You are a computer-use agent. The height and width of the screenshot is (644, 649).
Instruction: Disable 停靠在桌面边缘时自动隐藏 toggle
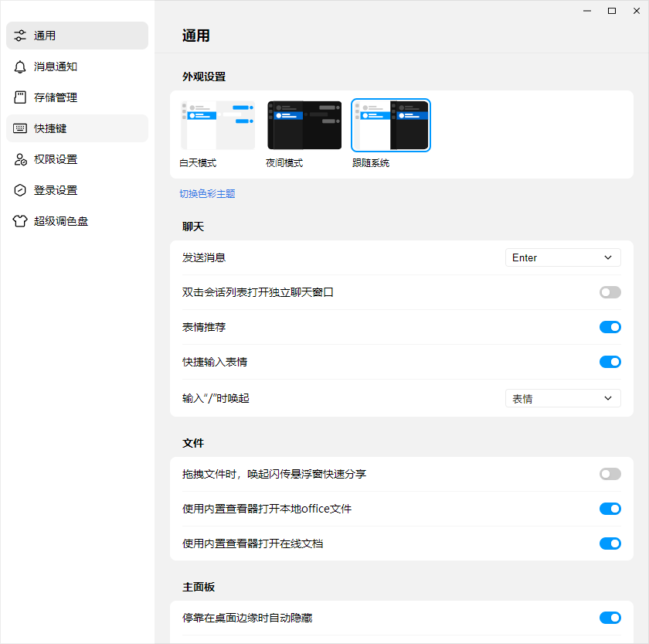(610, 618)
